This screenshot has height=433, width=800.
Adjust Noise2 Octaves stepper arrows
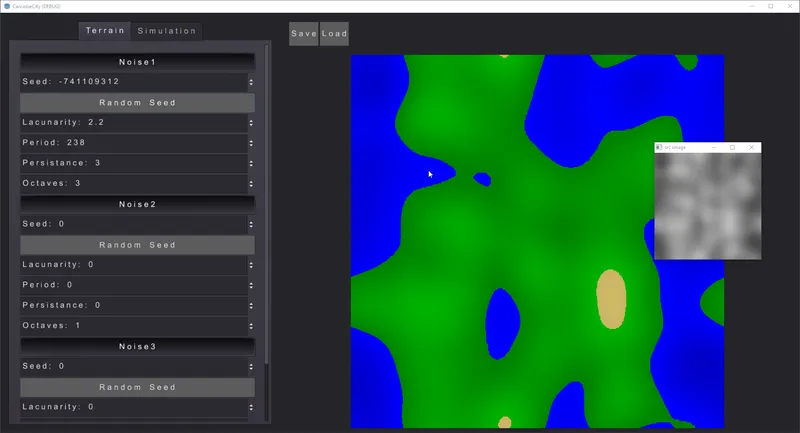pos(251,325)
